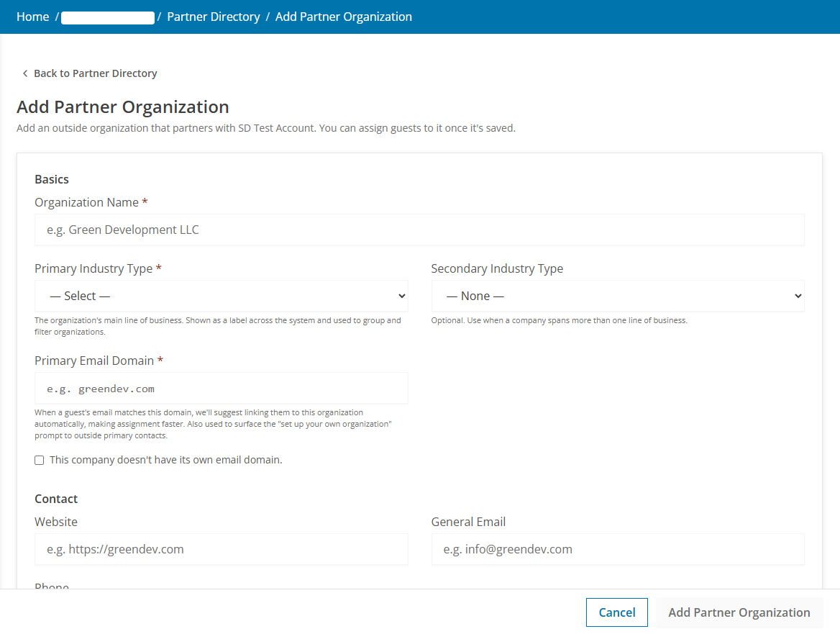This screenshot has height=634, width=840.
Task: Open Secondary Industry Type dropdown
Action: click(x=618, y=296)
